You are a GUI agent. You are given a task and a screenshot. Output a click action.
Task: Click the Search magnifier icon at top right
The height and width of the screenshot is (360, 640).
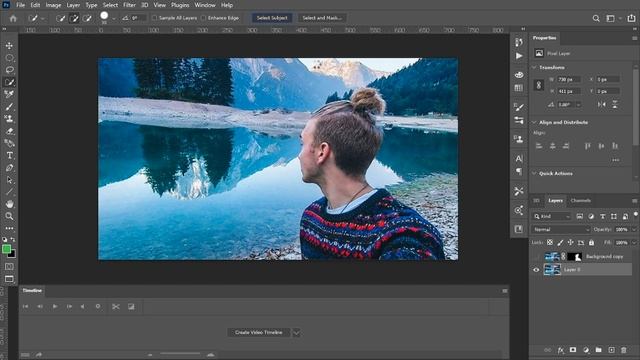coord(596,18)
